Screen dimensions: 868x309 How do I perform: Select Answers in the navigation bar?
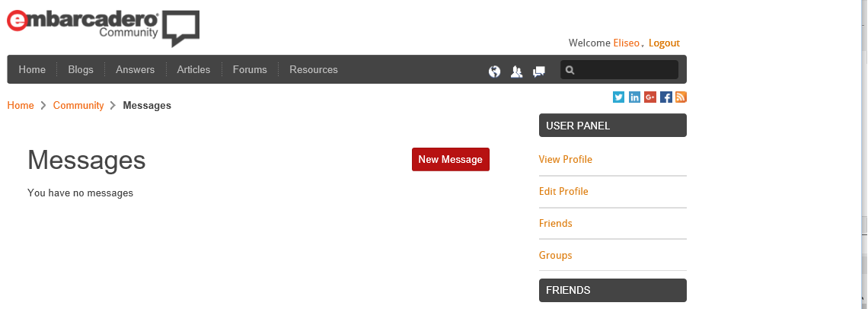pos(135,69)
